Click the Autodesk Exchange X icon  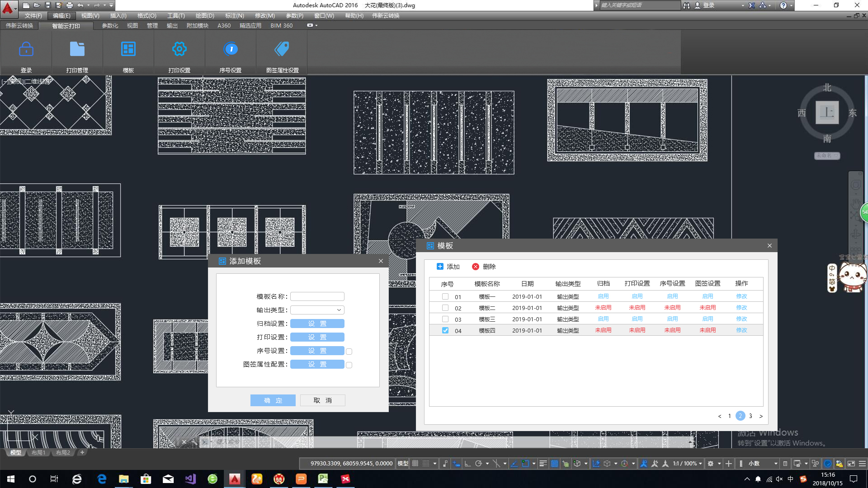click(751, 5)
